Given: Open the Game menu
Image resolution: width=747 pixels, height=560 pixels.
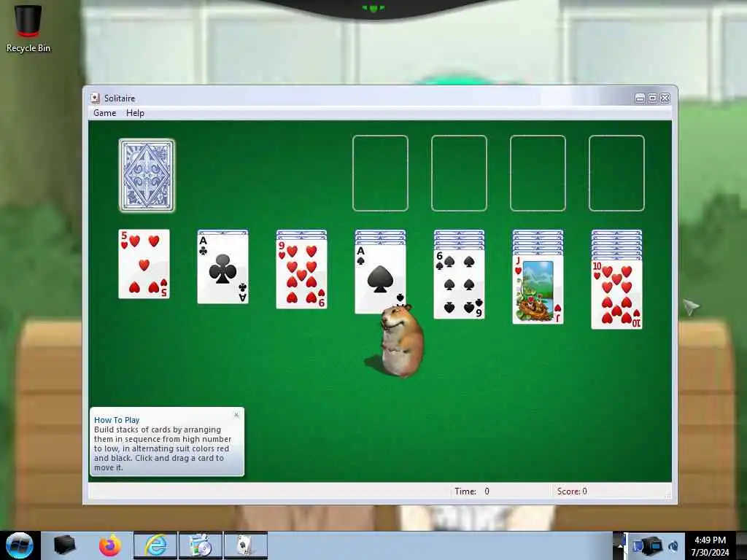Looking at the screenshot, I should [105, 113].
